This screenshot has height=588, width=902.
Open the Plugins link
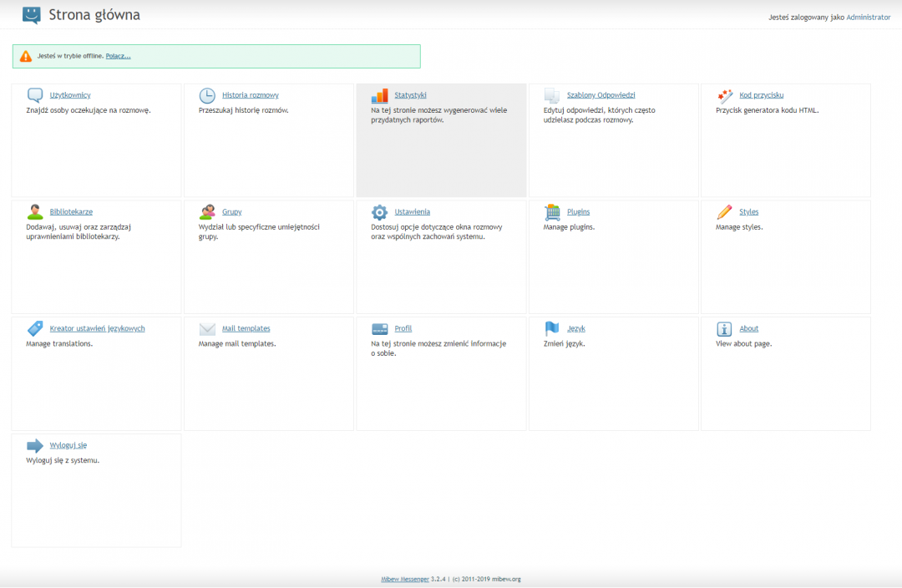(578, 211)
